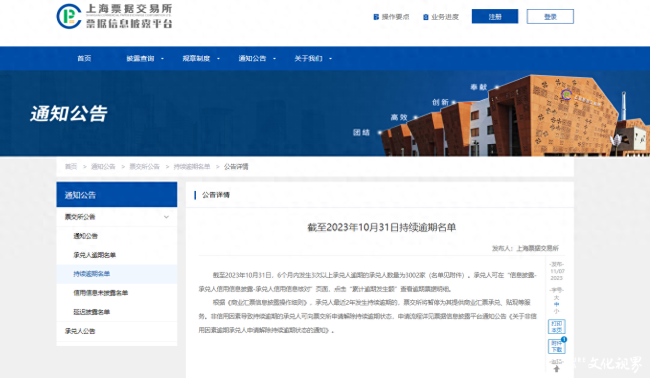This screenshot has width=650, height=378.
Task: Click the title 截至2023年10月31日持续逾期名单
Action: (381, 227)
